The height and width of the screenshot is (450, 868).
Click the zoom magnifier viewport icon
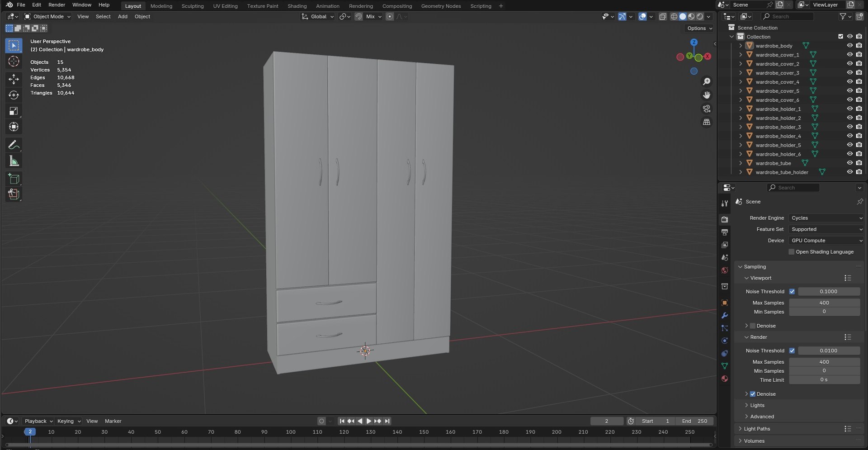point(706,81)
